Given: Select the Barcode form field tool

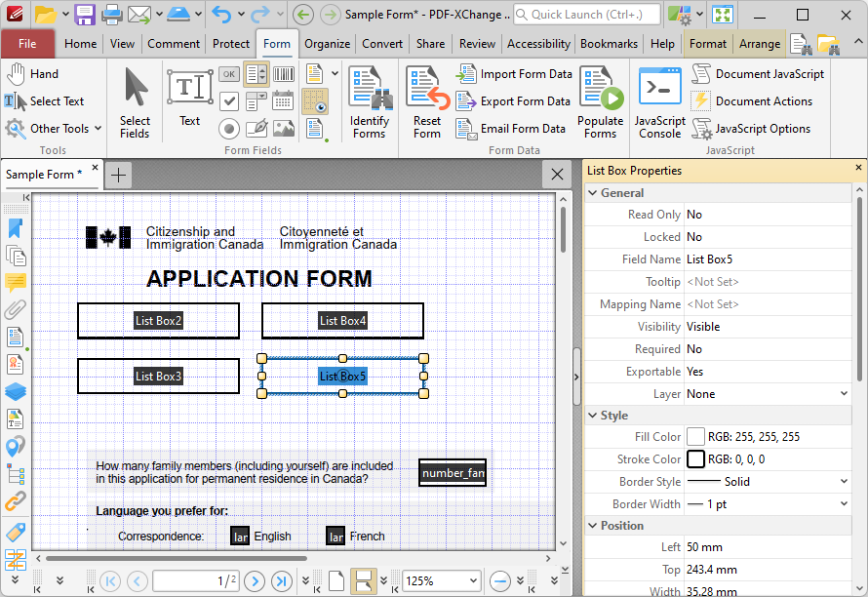Looking at the screenshot, I should (284, 74).
